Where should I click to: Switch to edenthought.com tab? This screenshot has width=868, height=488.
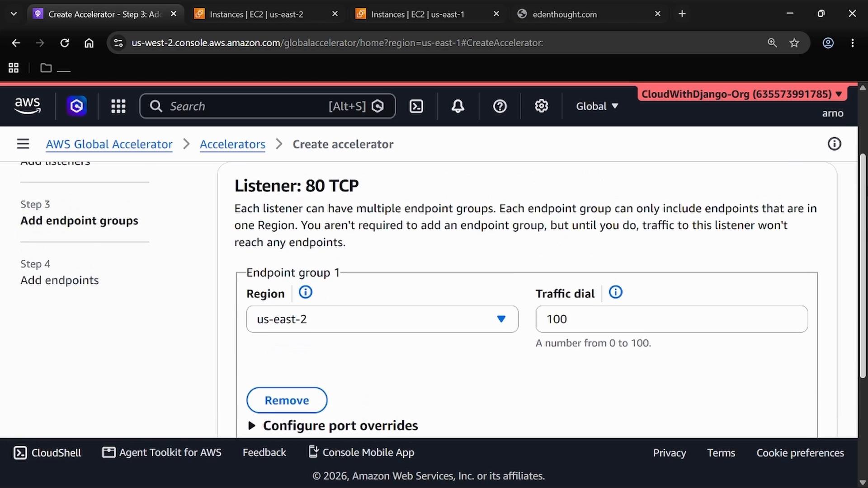click(590, 14)
